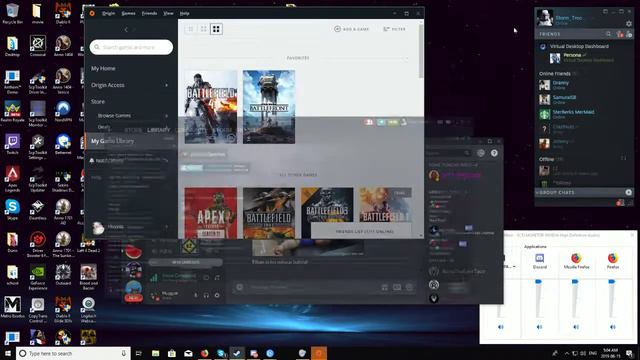Open the Filter option in Origin library
Screen dimensions: 640x360
394,29
